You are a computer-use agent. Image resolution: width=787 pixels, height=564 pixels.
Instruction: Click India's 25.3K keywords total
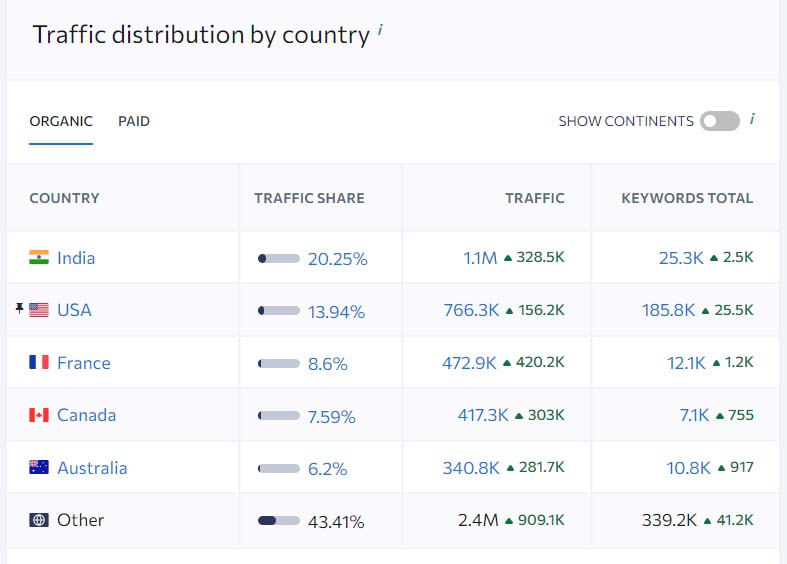pos(681,258)
